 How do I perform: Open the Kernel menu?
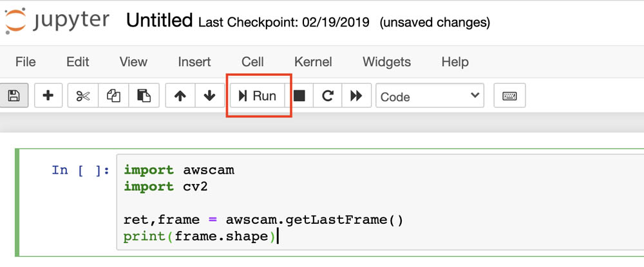point(313,62)
